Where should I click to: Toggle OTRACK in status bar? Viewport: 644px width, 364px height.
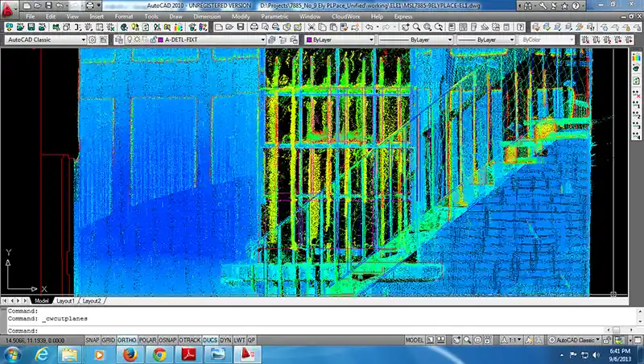click(190, 340)
